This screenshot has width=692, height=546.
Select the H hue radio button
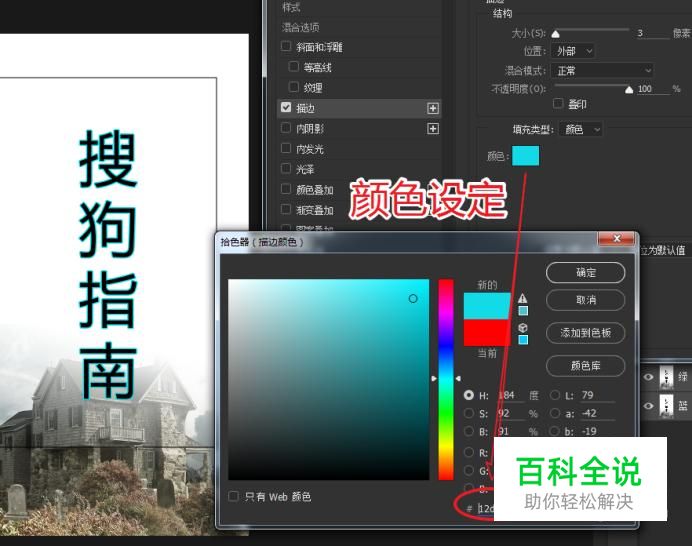pyautogui.click(x=469, y=395)
